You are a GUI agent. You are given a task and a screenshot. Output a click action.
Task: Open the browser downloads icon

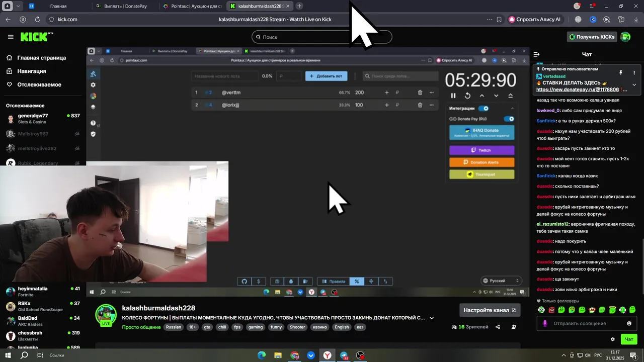635,19
